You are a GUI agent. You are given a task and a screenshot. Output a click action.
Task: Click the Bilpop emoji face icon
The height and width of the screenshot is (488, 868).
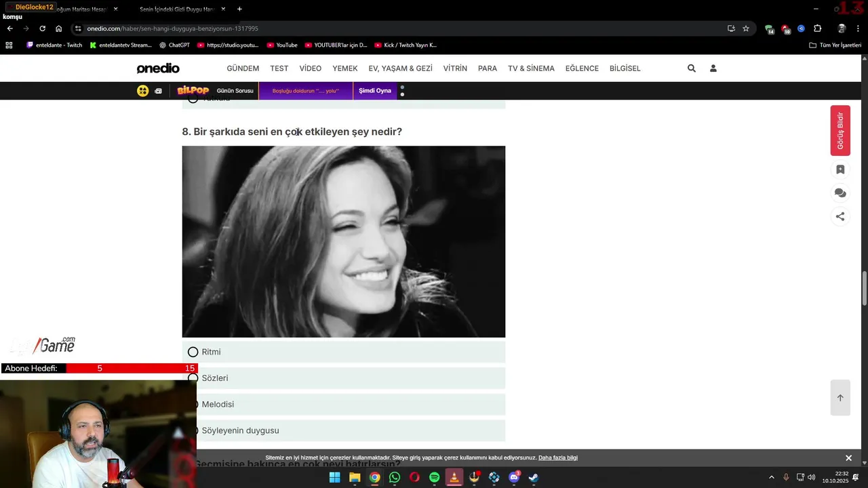pyautogui.click(x=142, y=91)
